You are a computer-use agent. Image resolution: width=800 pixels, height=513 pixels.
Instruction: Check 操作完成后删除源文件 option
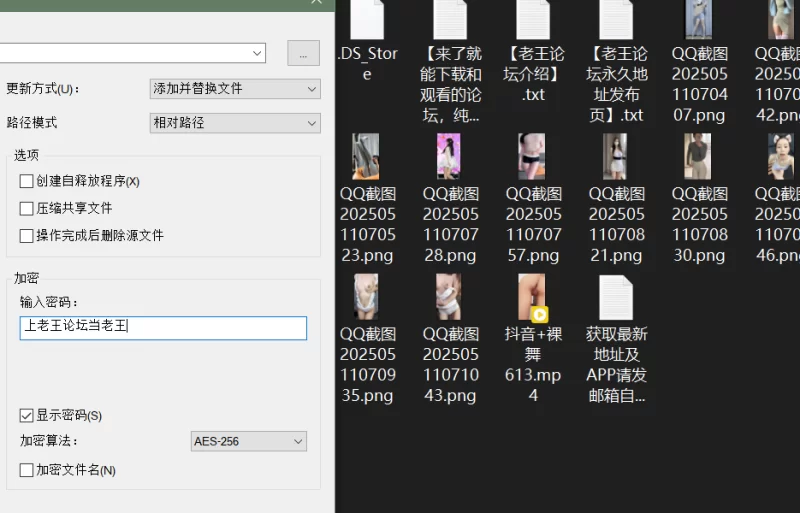26,236
